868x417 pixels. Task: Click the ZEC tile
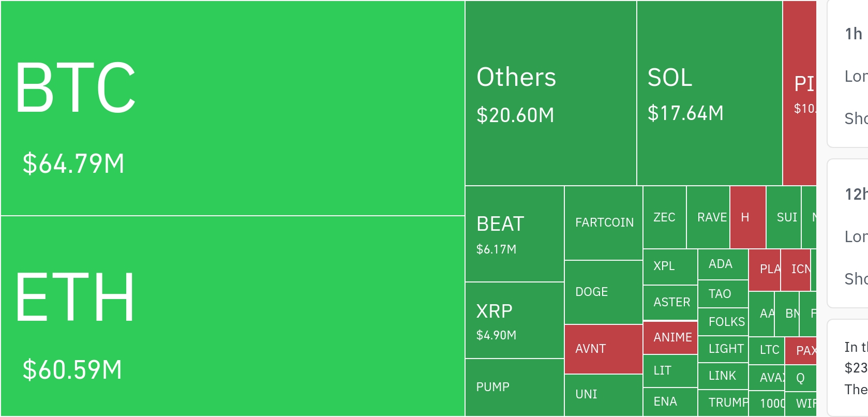tap(665, 217)
